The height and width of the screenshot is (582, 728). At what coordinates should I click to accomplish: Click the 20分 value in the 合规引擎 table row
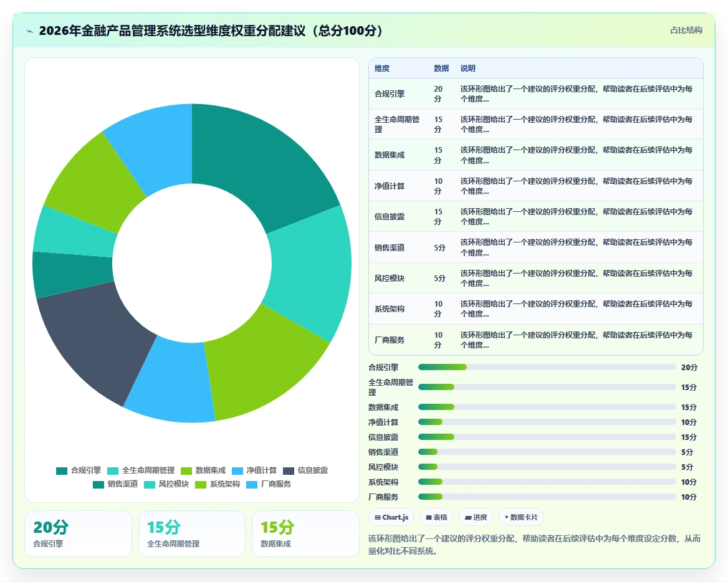point(438,93)
